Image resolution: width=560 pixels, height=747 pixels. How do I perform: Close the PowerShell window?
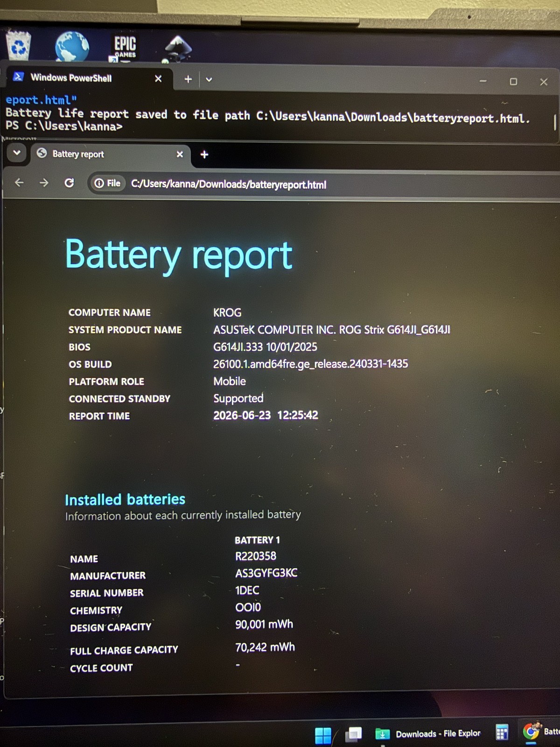pyautogui.click(x=544, y=82)
